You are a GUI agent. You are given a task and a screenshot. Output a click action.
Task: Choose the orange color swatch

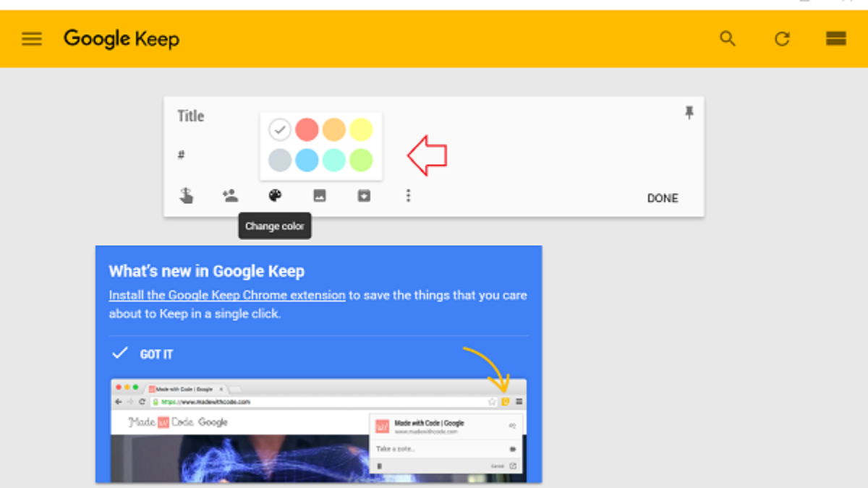(x=333, y=129)
